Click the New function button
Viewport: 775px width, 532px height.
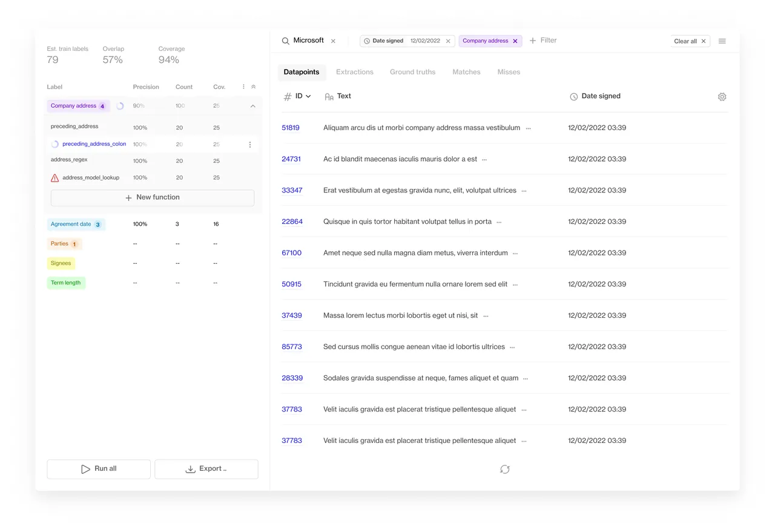(x=153, y=198)
